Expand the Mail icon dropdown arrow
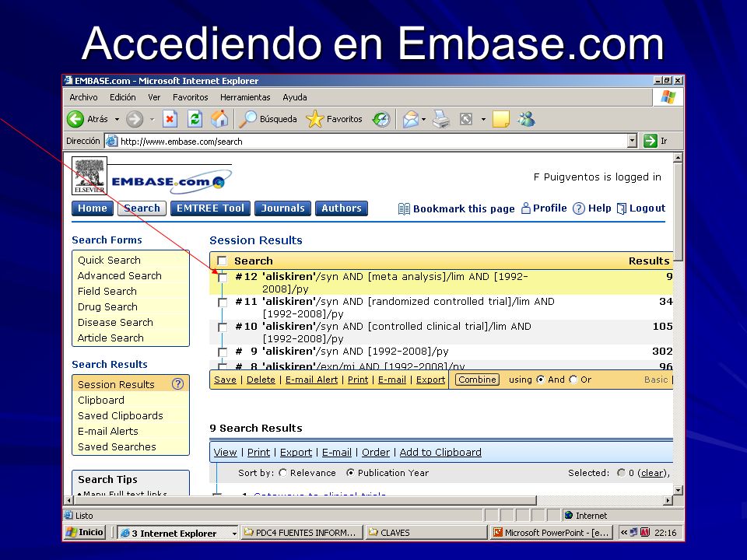The height and width of the screenshot is (560, 747). [423, 119]
